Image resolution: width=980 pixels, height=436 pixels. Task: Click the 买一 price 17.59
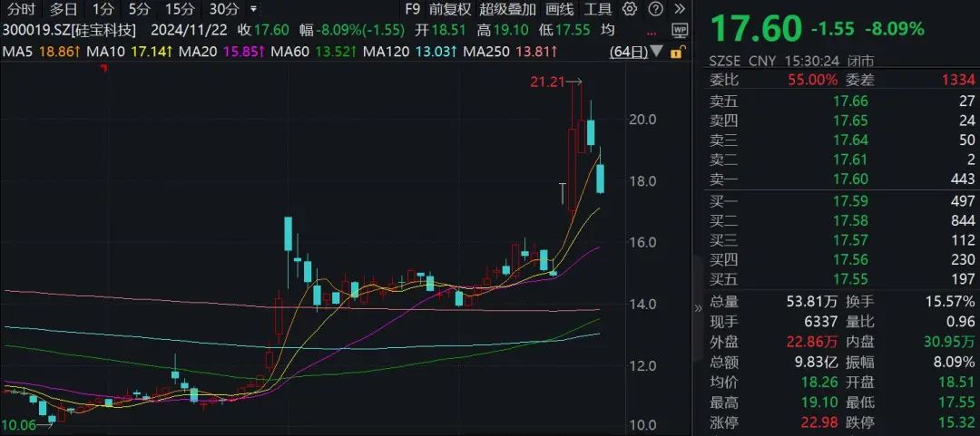852,200
